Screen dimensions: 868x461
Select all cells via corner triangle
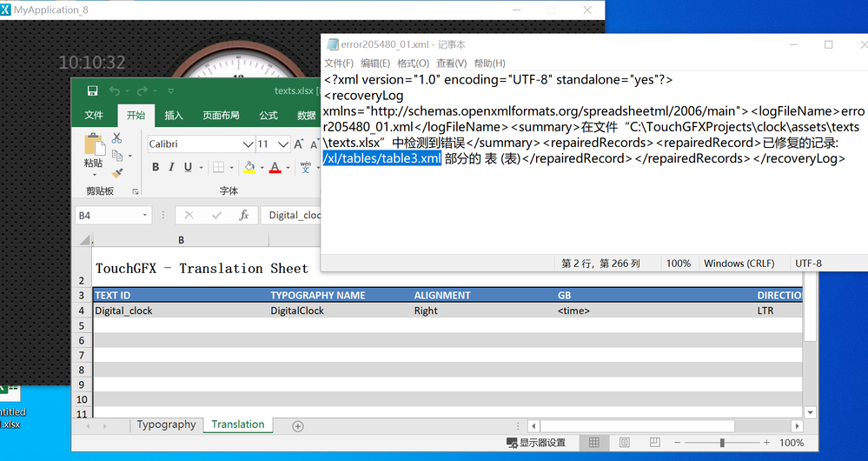85,240
